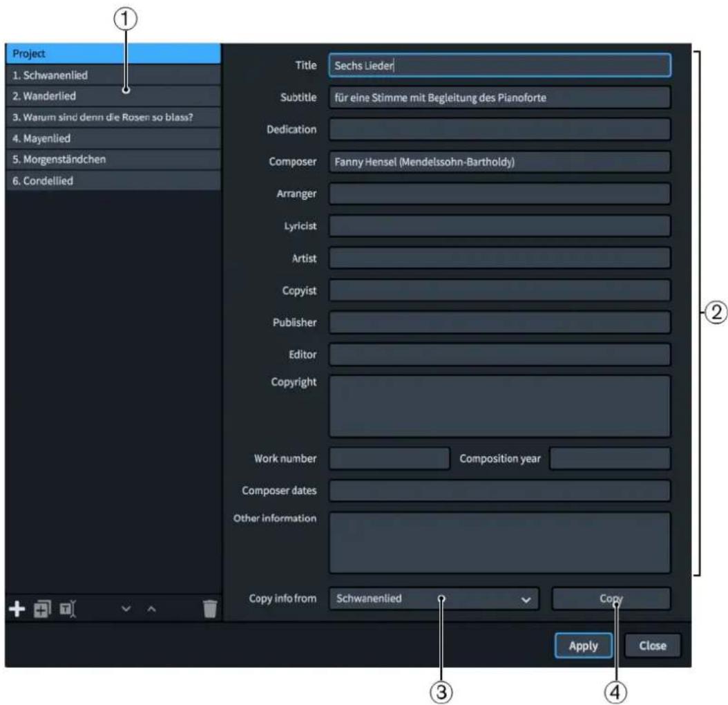Click into the Composer field
Viewport: 728px width, 705px height.
click(499, 162)
